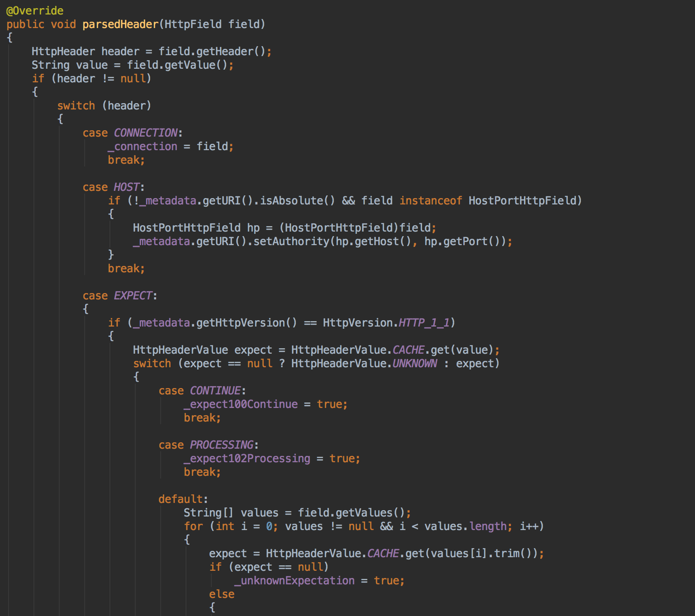Click the @Override annotation
The width and height of the screenshot is (695, 616).
point(35,10)
